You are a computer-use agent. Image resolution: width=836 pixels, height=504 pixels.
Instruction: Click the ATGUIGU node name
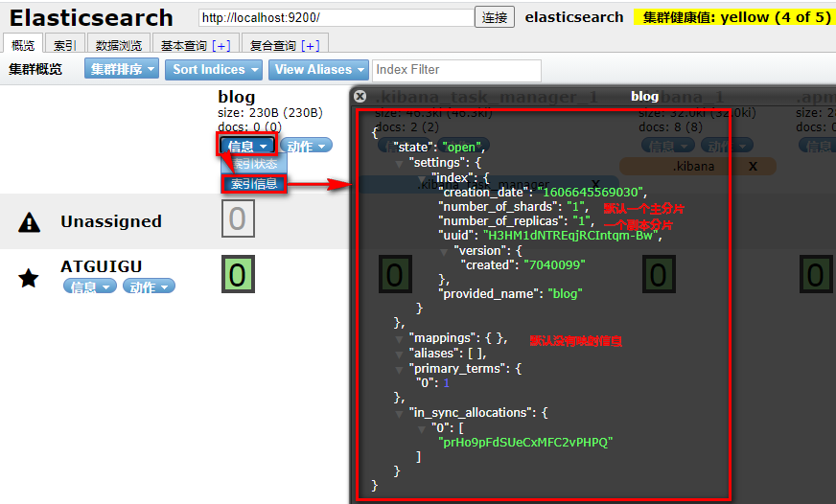102,266
